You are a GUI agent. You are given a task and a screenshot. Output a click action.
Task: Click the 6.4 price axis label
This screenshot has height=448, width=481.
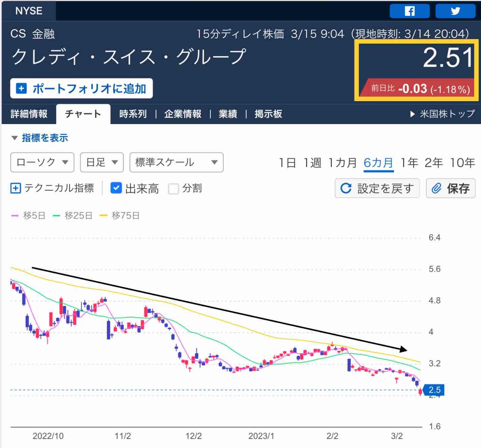pyautogui.click(x=434, y=238)
